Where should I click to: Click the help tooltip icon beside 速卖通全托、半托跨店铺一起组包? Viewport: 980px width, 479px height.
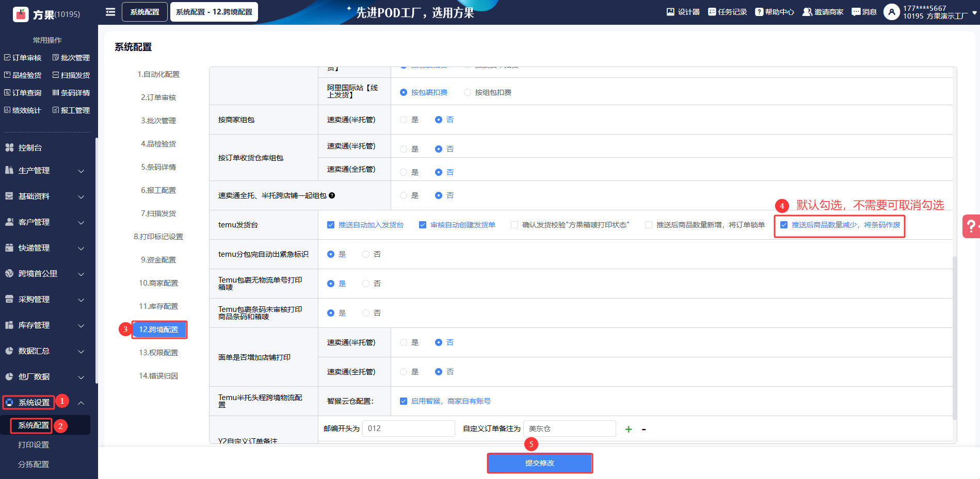332,195
